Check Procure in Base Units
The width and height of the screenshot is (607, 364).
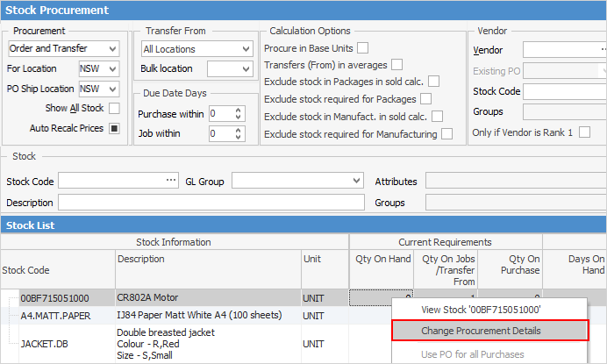tap(362, 48)
